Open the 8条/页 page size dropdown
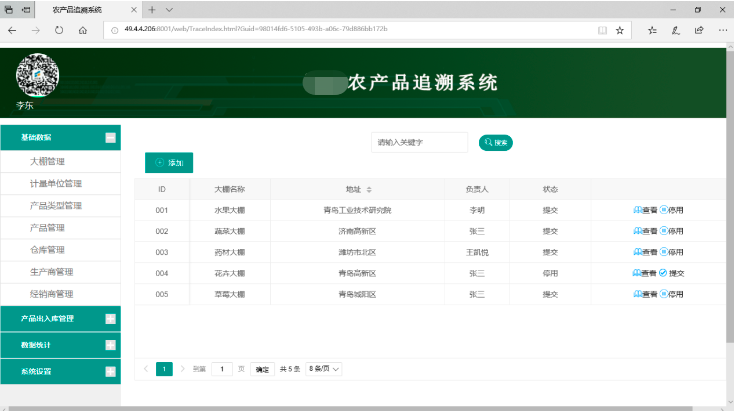The image size is (734, 411). 324,369
